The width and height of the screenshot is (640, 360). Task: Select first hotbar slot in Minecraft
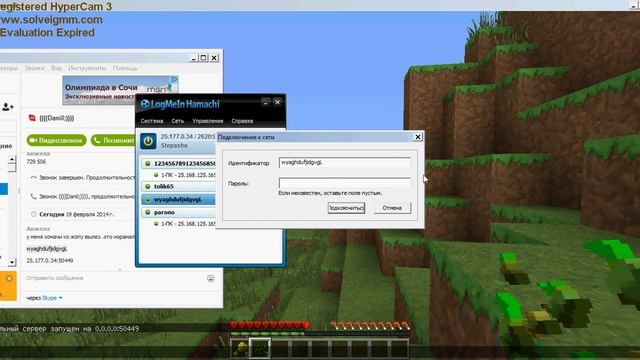click(x=240, y=348)
